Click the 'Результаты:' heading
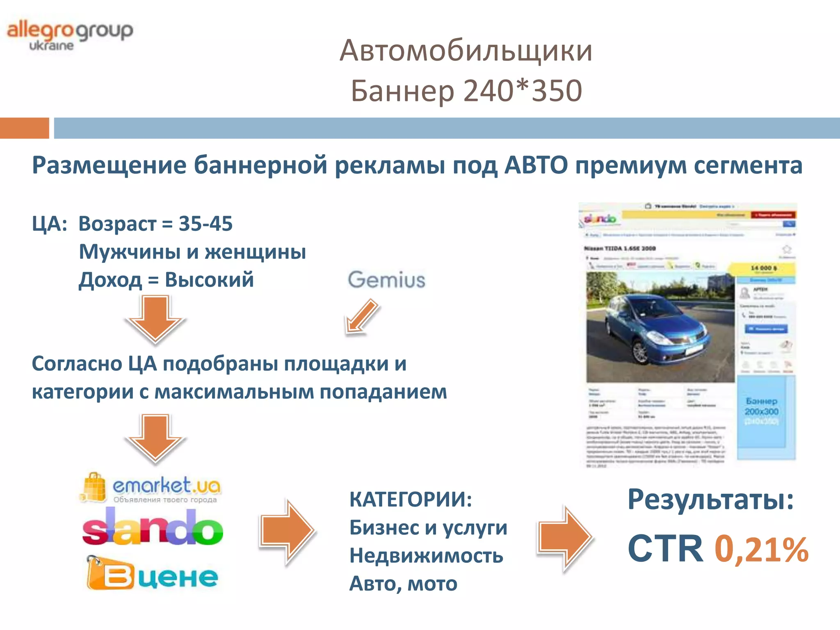 pyautogui.click(x=711, y=500)
